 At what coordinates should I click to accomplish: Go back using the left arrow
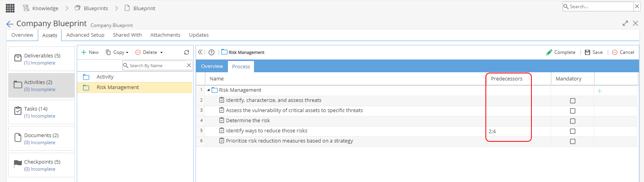(10, 24)
